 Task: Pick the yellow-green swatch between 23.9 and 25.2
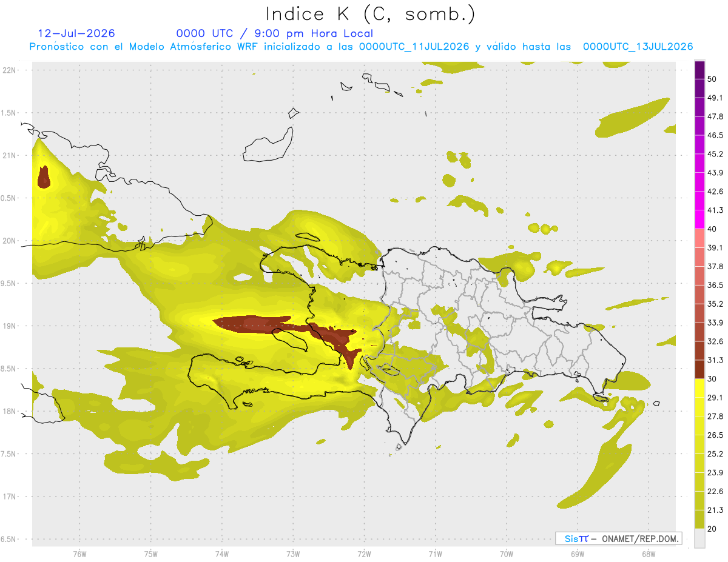coord(700,463)
